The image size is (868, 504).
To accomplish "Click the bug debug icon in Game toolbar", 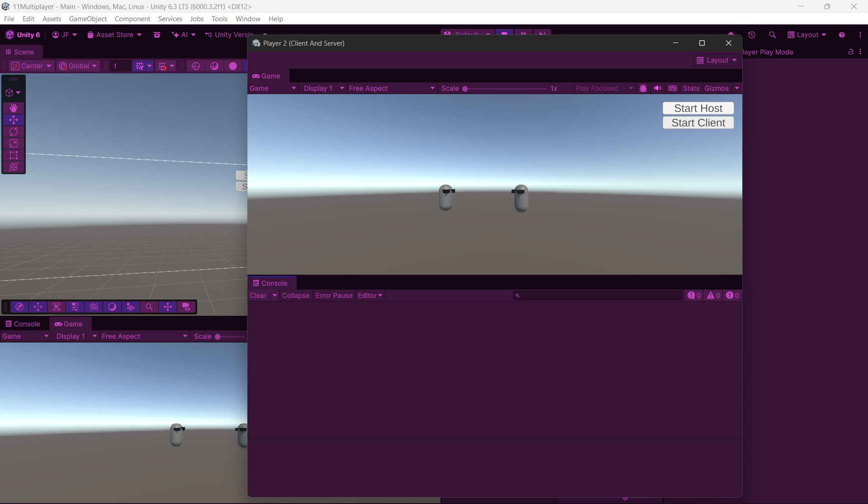I will 643,88.
